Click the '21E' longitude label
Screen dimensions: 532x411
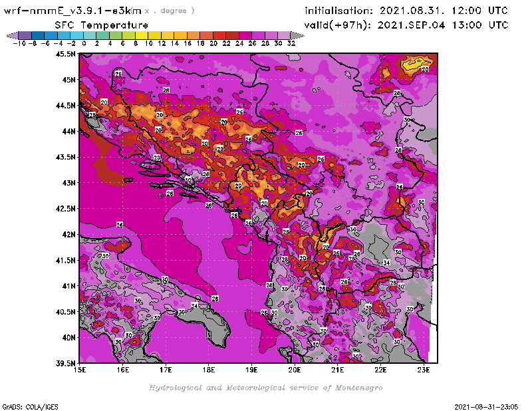pos(338,370)
